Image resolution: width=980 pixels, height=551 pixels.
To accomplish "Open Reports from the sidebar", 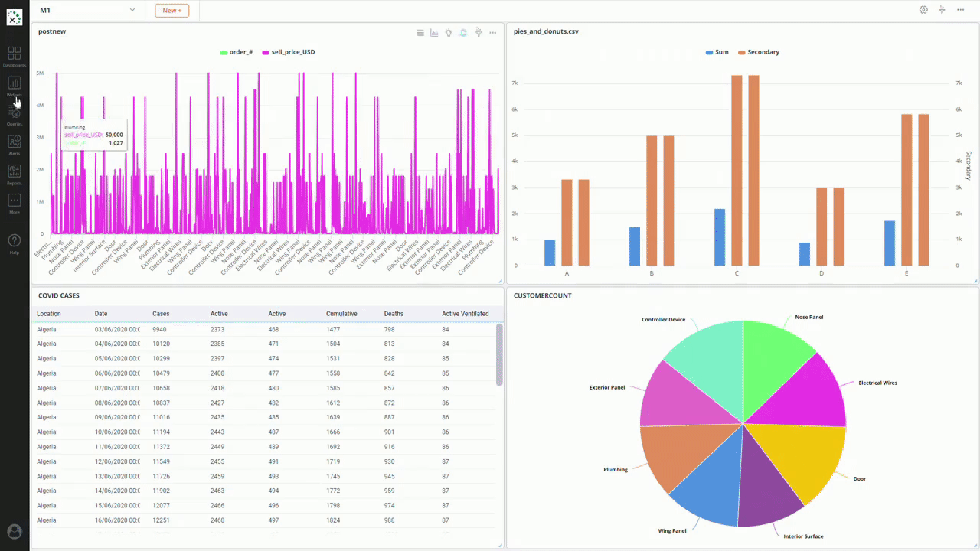I will [14, 173].
